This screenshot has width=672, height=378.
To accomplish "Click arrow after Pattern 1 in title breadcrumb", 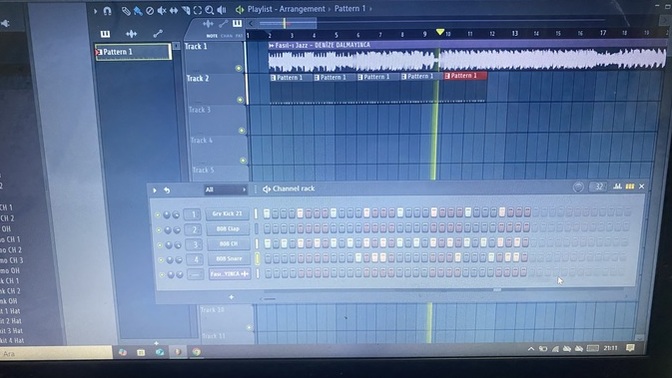I will (x=371, y=8).
